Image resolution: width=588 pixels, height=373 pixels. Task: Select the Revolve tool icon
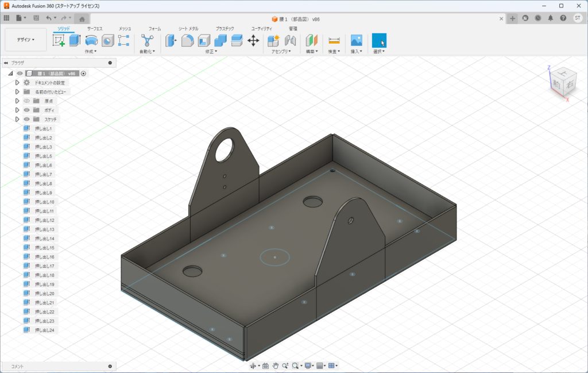[91, 41]
